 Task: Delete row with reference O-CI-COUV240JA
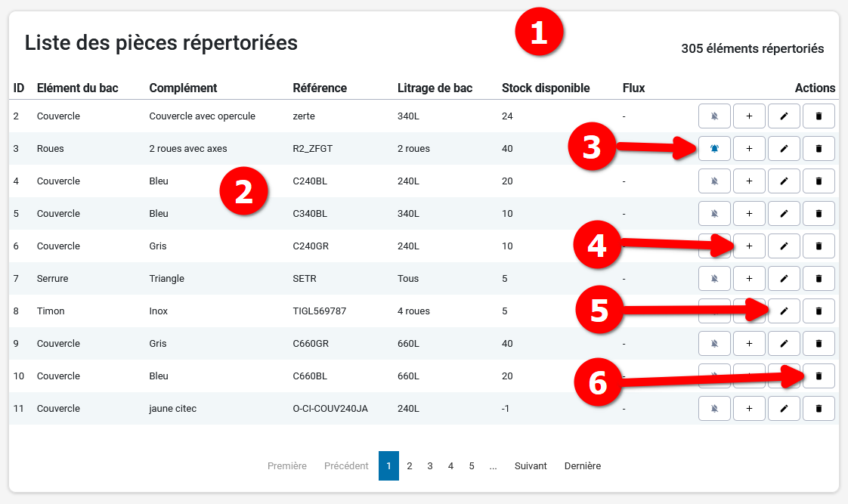819,409
